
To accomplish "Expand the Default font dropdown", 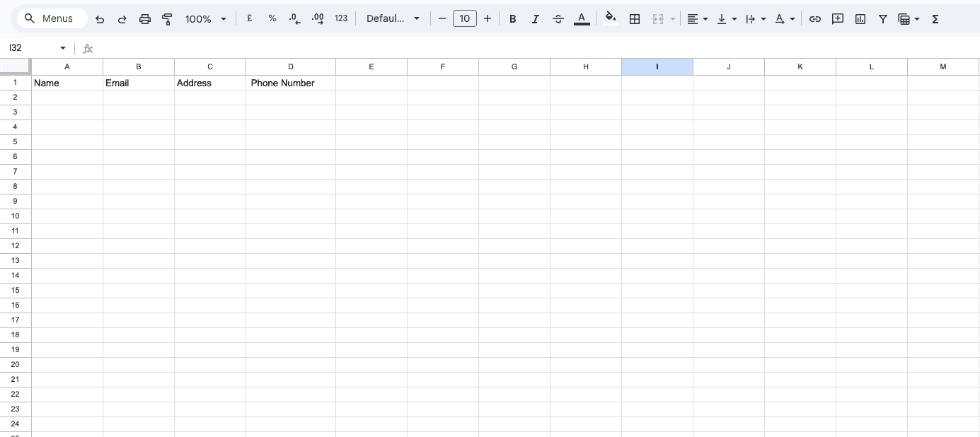I will coord(393,19).
